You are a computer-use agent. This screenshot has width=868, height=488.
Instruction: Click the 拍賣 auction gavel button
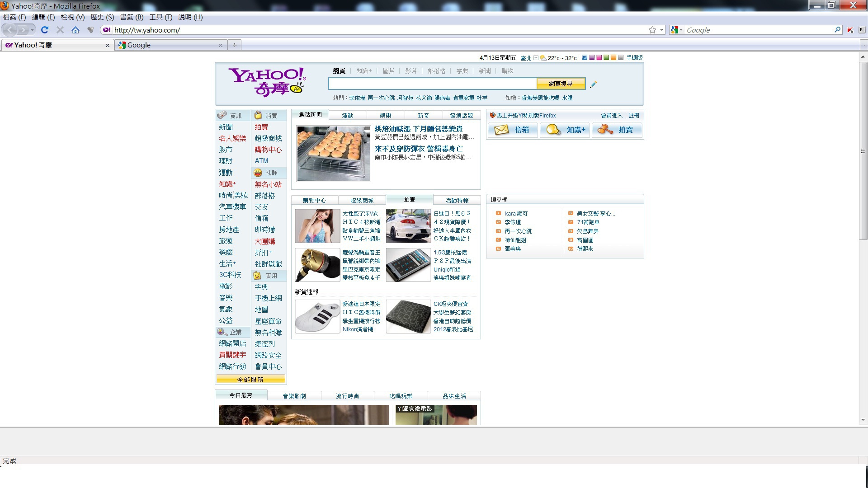pyautogui.click(x=617, y=130)
